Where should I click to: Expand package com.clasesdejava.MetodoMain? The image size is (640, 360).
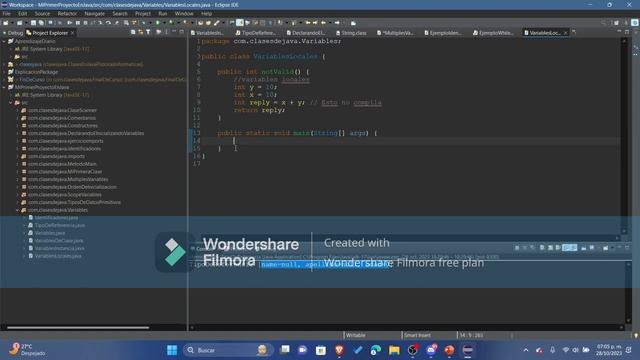pyautogui.click(x=18, y=164)
